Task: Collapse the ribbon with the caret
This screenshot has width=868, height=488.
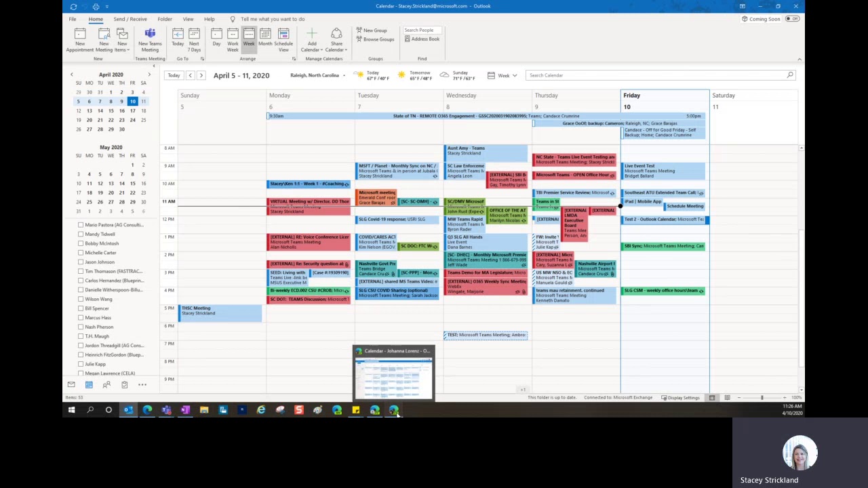Action: 799,60
